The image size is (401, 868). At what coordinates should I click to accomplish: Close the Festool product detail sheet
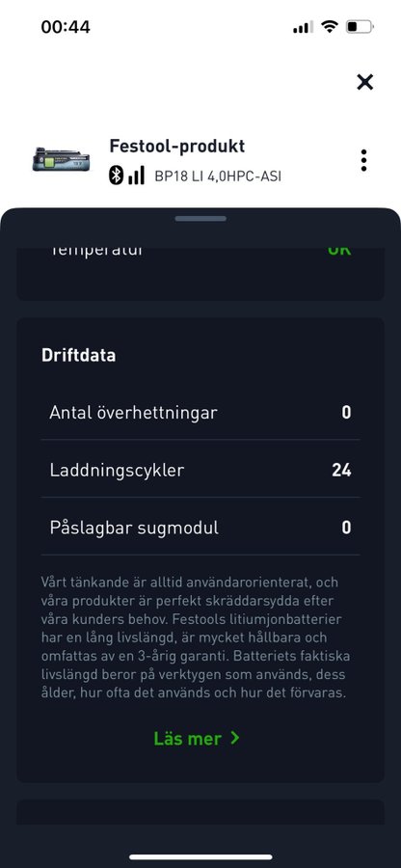(364, 82)
